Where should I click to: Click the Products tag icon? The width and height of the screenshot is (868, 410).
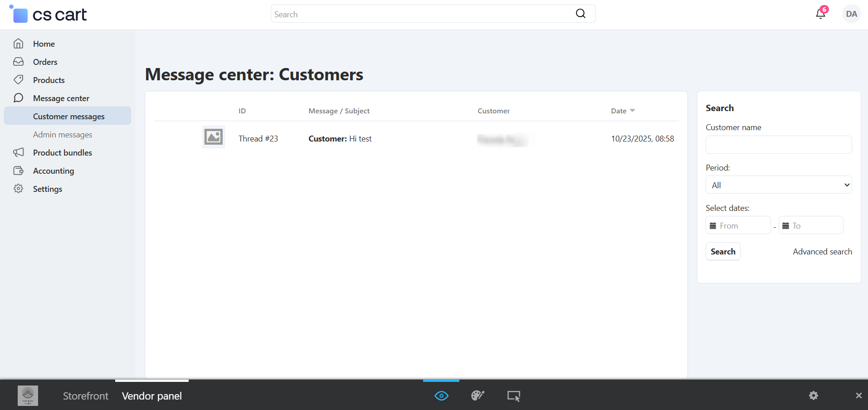[19, 80]
